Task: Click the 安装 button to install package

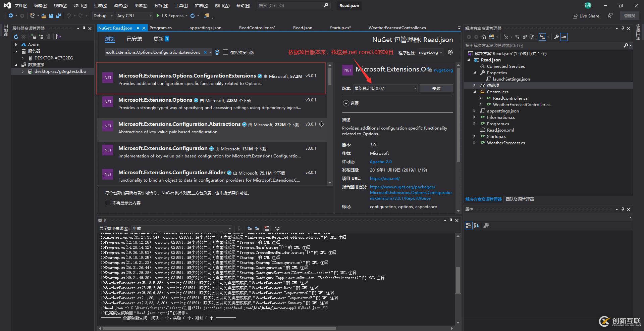Action: (436, 88)
